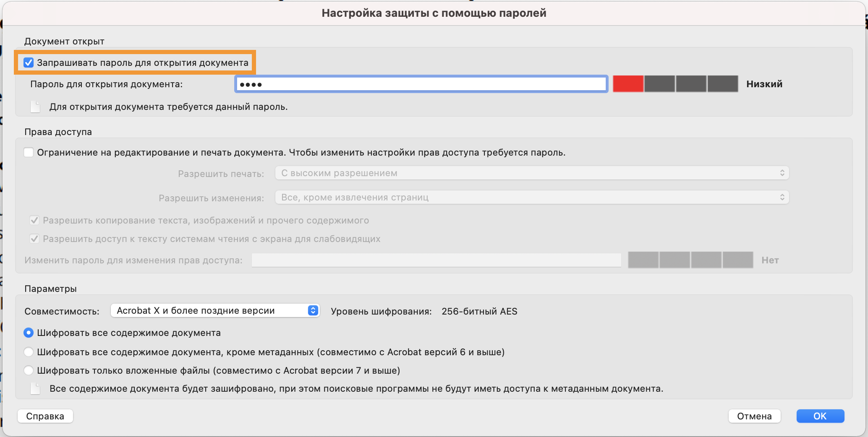Click the Отмена cancel button
The height and width of the screenshot is (437, 868).
click(x=754, y=416)
